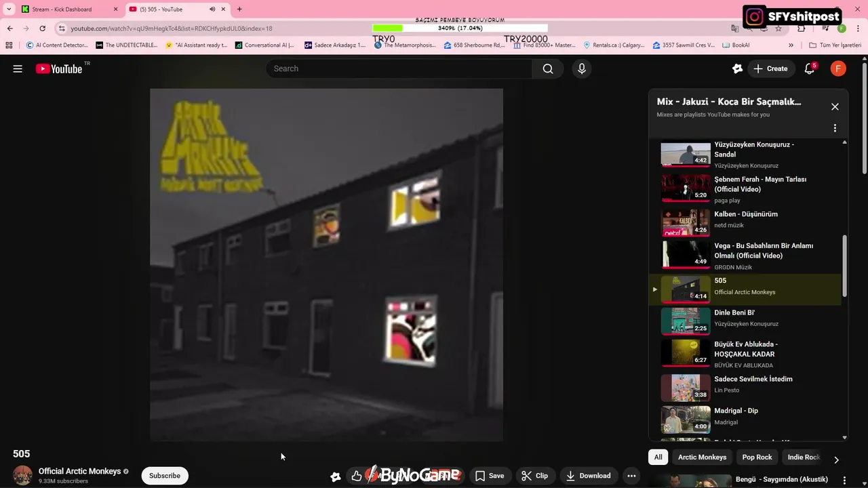Show more bookmarks chevron
Viewport: 868px width, 488px height.
(x=791, y=45)
